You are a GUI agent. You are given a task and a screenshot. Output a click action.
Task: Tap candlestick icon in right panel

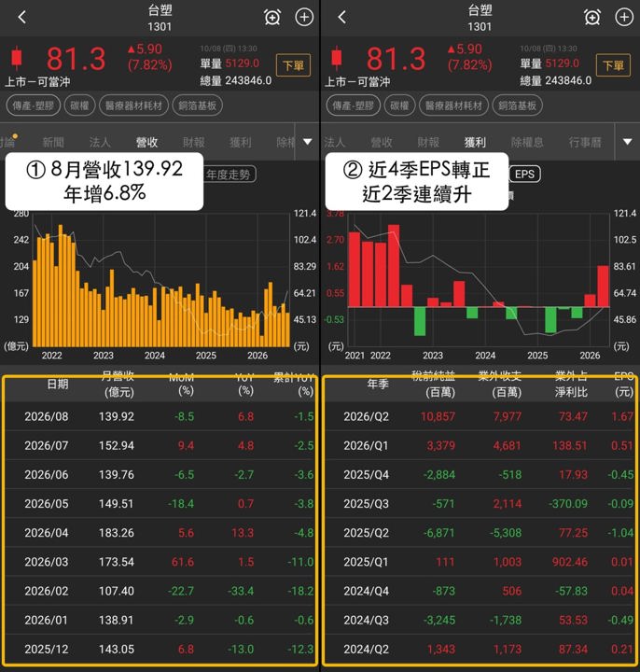tap(337, 58)
